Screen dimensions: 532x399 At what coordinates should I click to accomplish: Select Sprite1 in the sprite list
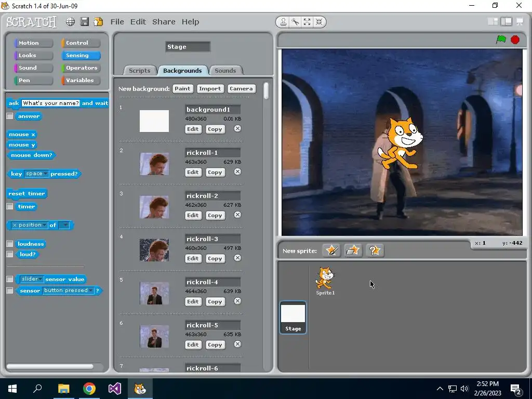click(x=325, y=281)
